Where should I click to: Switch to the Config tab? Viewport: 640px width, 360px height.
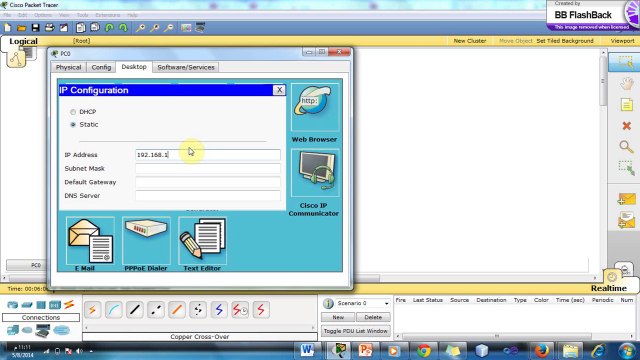click(x=101, y=67)
